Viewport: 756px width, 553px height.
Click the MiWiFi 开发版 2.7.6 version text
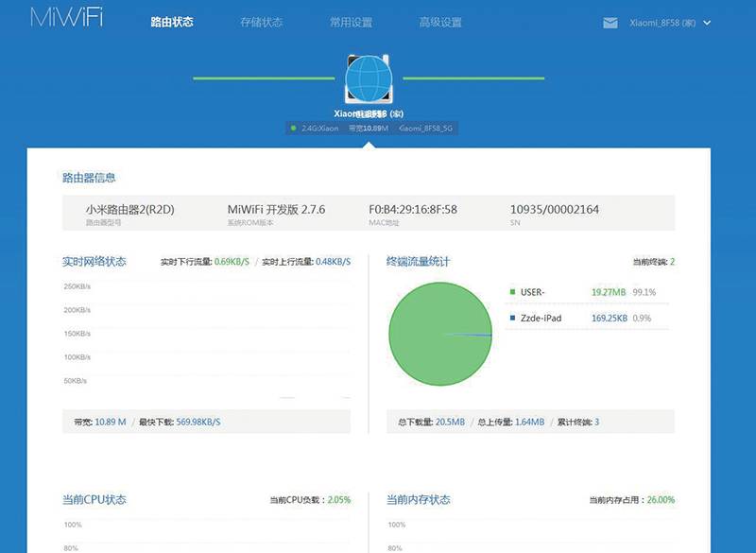pos(276,210)
